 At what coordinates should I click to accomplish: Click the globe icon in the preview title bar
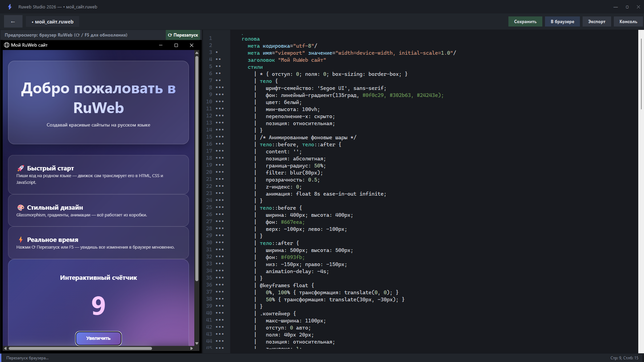tap(7, 45)
